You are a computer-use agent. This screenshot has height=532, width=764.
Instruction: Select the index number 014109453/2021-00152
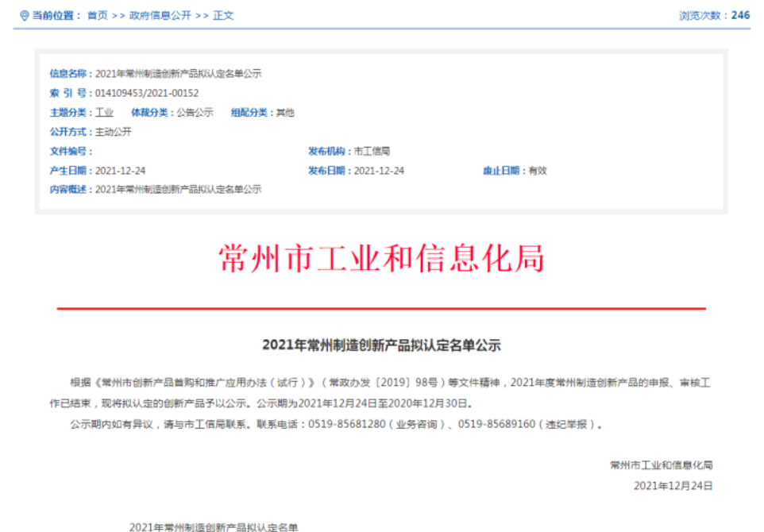pos(147,93)
